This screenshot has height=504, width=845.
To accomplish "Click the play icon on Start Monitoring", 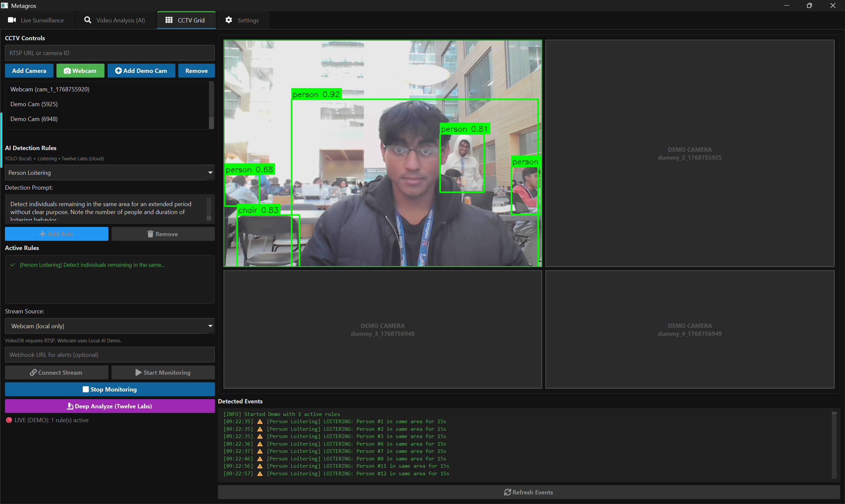I will point(138,373).
